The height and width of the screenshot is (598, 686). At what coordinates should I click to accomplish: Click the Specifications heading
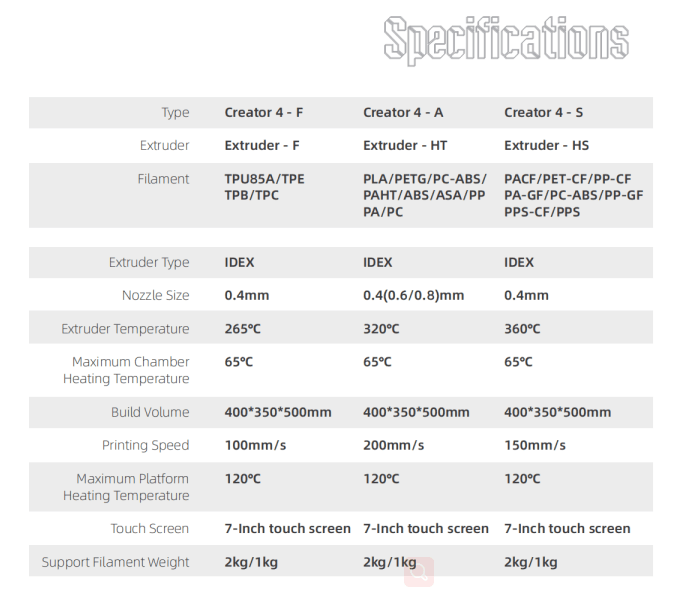point(507,42)
